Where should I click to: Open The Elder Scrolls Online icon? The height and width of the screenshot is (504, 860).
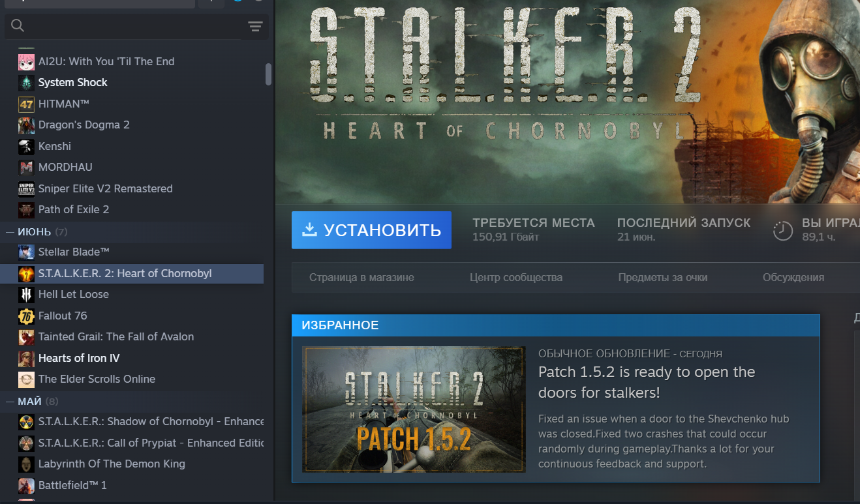(x=26, y=379)
